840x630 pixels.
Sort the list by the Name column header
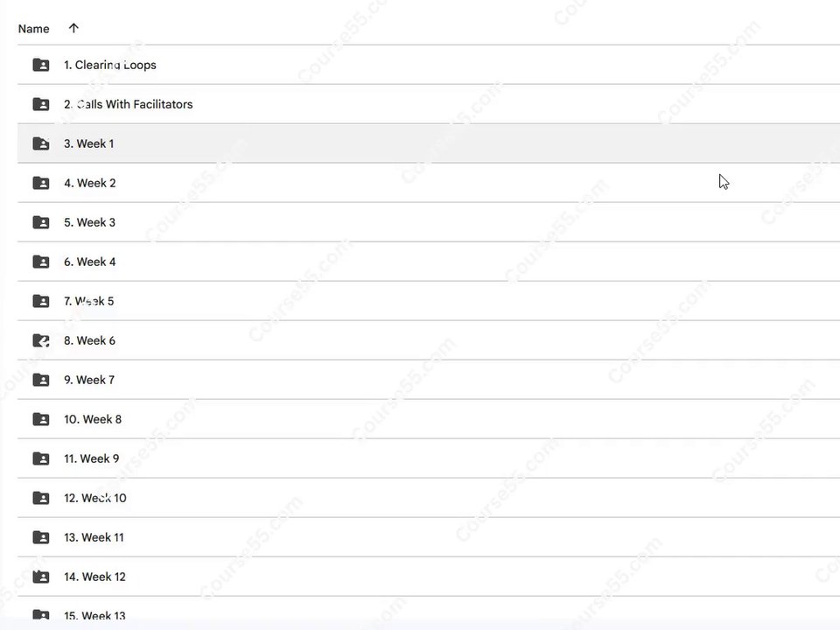tap(34, 29)
